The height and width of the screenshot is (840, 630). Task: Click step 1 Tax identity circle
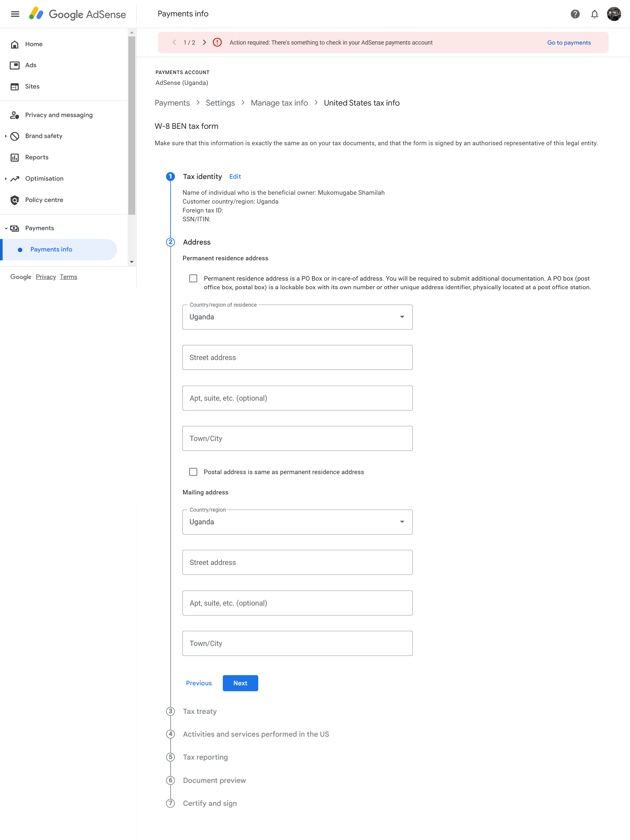170,176
